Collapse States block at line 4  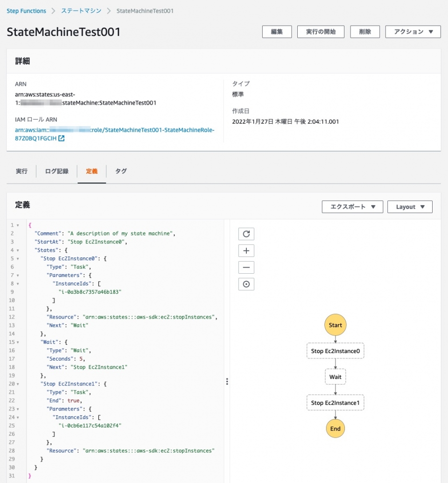click(x=18, y=250)
